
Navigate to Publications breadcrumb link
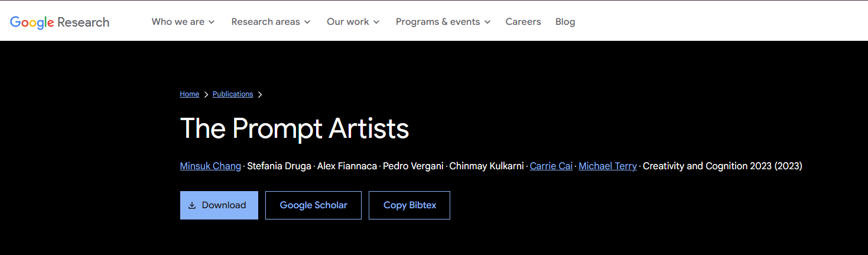coord(233,94)
